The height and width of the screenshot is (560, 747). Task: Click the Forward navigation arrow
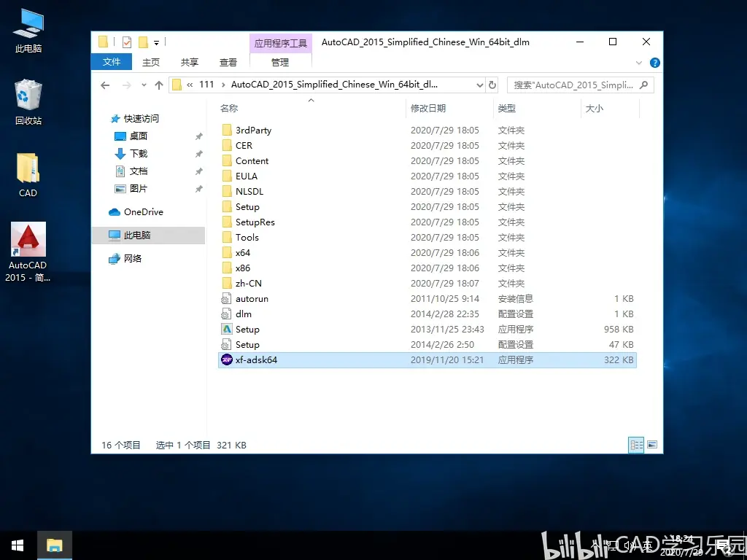click(127, 85)
